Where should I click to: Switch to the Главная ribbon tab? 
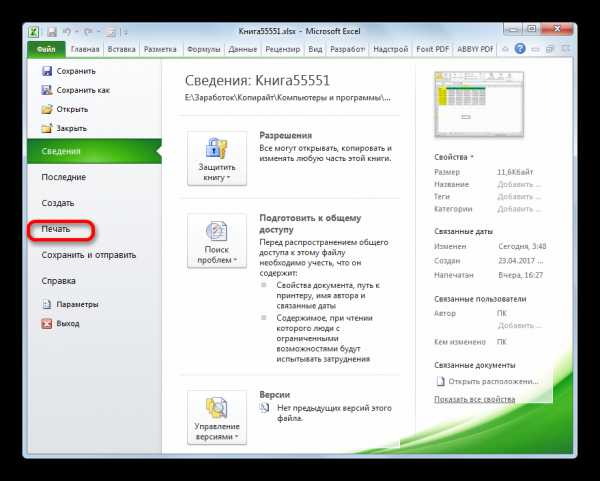pos(85,49)
